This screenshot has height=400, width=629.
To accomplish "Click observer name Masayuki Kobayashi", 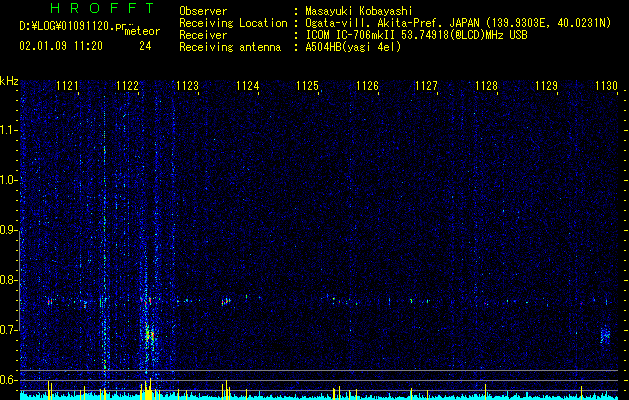I will click(x=359, y=11).
